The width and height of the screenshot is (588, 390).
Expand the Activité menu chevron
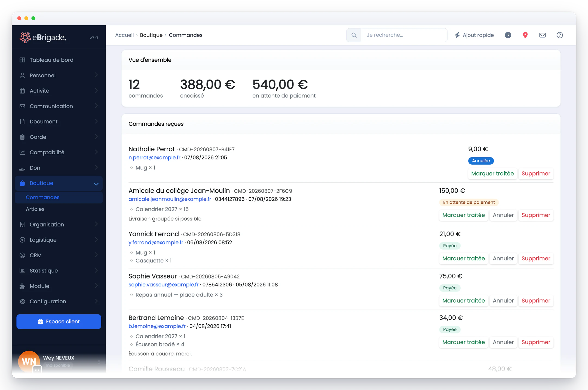click(x=96, y=90)
